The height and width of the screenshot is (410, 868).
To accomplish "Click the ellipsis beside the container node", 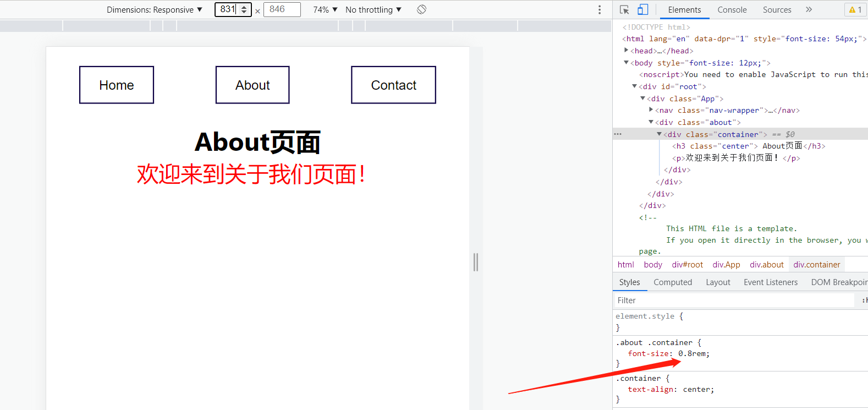I will (x=618, y=134).
